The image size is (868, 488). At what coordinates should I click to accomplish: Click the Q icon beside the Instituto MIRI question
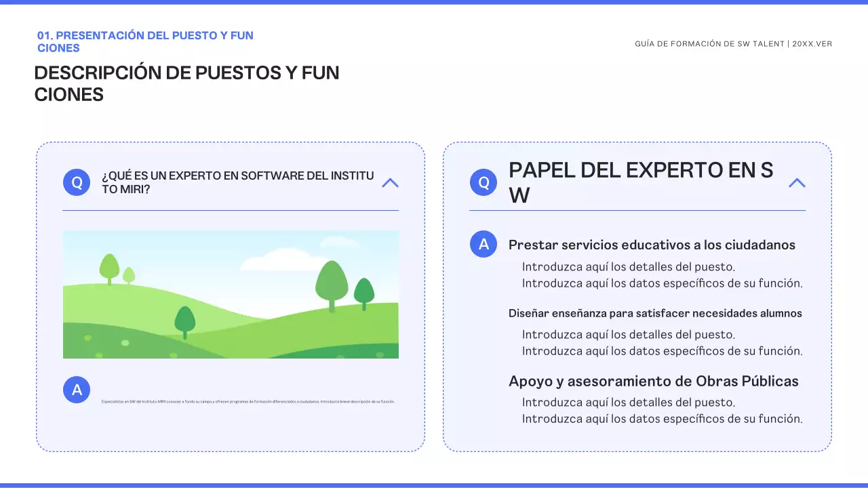77,182
